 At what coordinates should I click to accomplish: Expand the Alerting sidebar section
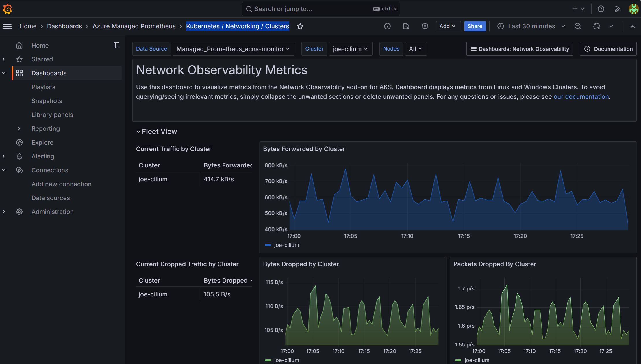pos(4,156)
